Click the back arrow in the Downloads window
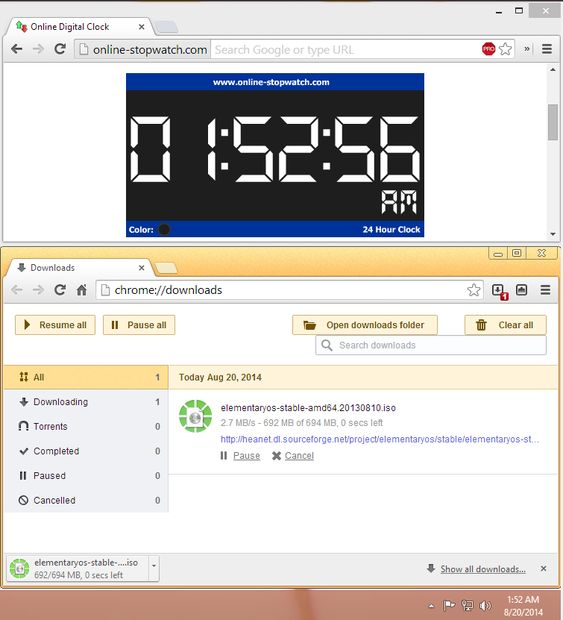Screen dimensions: 563x620 click(x=17, y=290)
